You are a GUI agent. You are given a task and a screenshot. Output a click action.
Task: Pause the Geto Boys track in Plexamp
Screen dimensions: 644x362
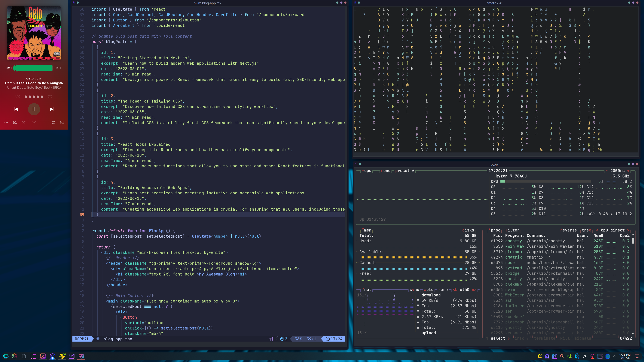[x=34, y=109]
